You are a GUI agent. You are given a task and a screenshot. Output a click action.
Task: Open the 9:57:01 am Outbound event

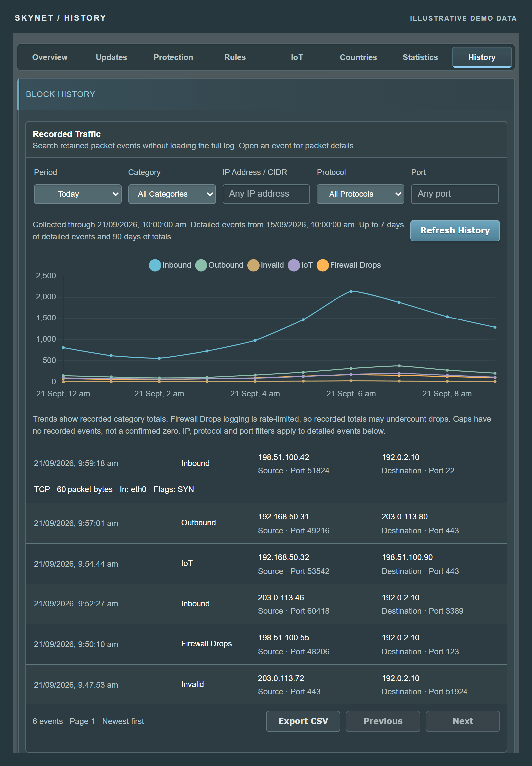266,523
